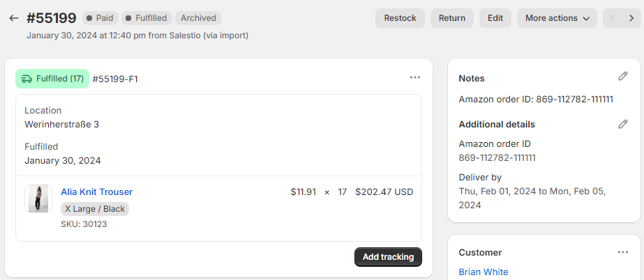Click the Restock button
The image size is (644, 280).
400,18
